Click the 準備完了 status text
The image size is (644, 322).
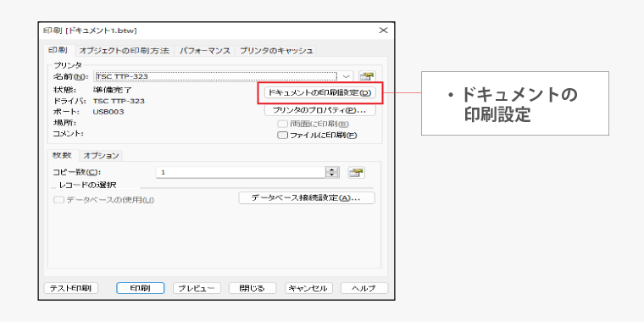tap(113, 89)
